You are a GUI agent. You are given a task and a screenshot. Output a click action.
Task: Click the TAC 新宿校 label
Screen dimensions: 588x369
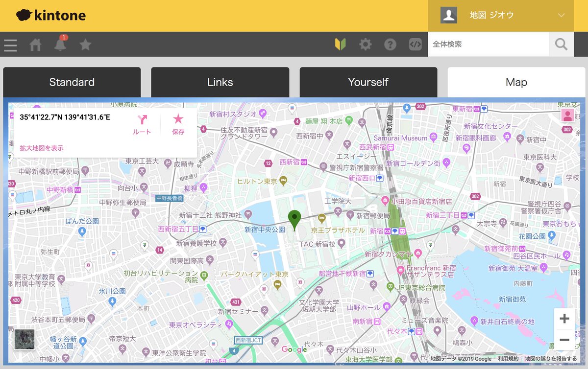[x=318, y=244]
